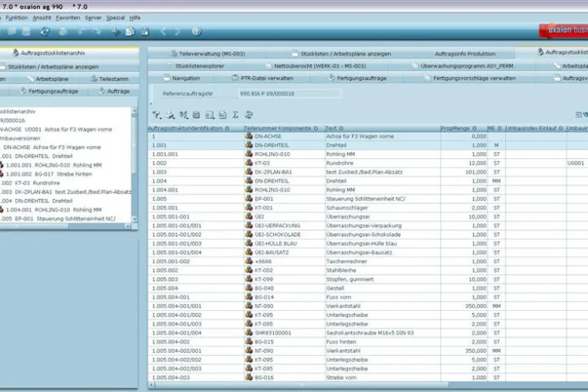Open the Funktion menu
588x392 pixels.
(16, 18)
